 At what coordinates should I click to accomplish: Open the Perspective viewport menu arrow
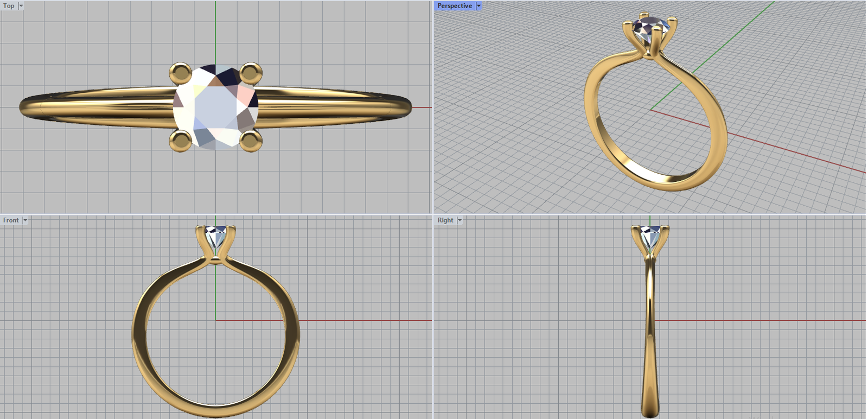pyautogui.click(x=478, y=6)
